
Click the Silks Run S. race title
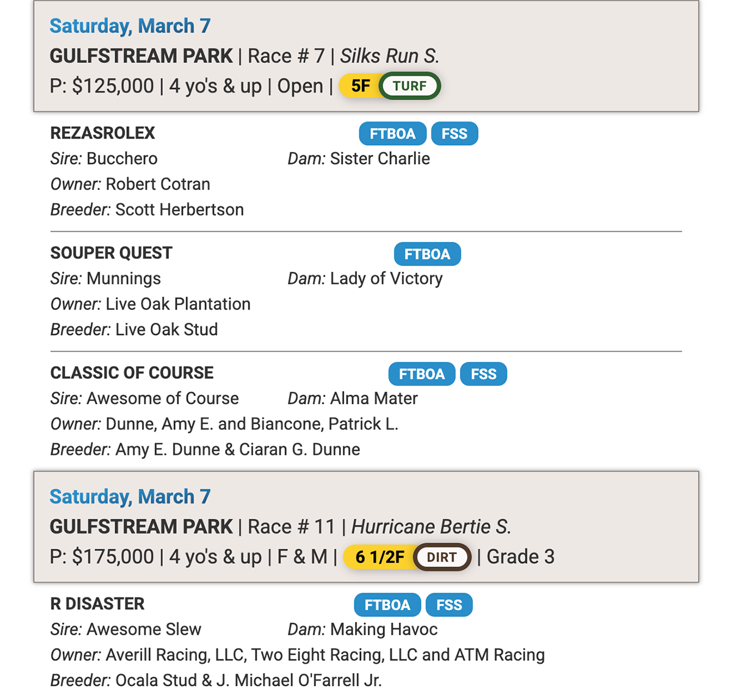pyautogui.click(x=389, y=56)
